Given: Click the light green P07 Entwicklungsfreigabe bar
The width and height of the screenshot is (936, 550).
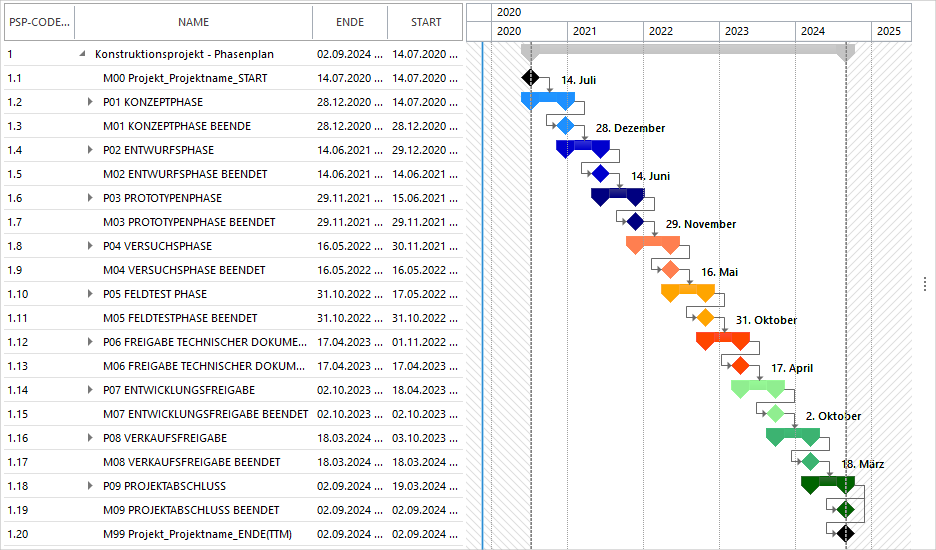Looking at the screenshot, I should click(x=758, y=386).
